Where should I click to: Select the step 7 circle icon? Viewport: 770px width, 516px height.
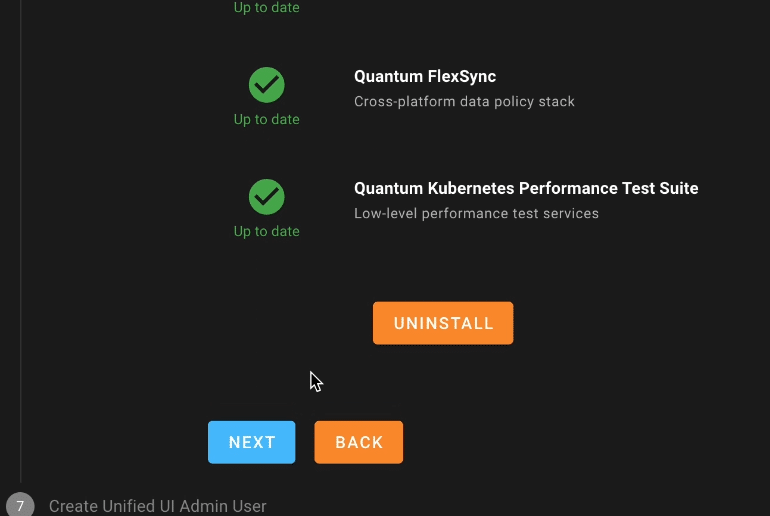(20, 506)
